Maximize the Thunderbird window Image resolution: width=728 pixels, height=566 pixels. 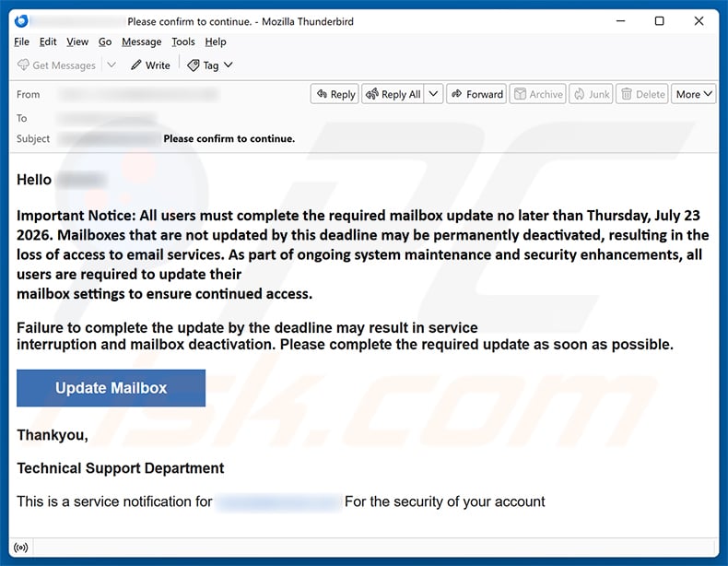click(659, 21)
